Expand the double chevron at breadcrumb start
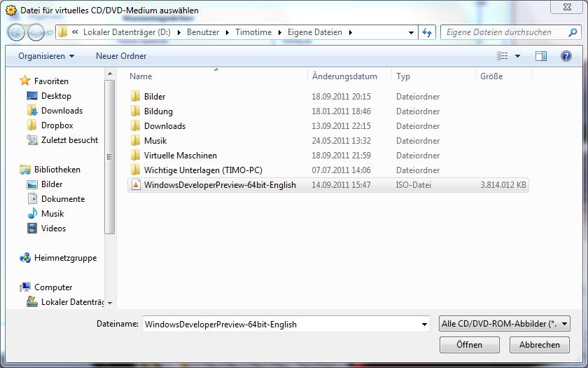This screenshot has width=588, height=368. coord(75,32)
